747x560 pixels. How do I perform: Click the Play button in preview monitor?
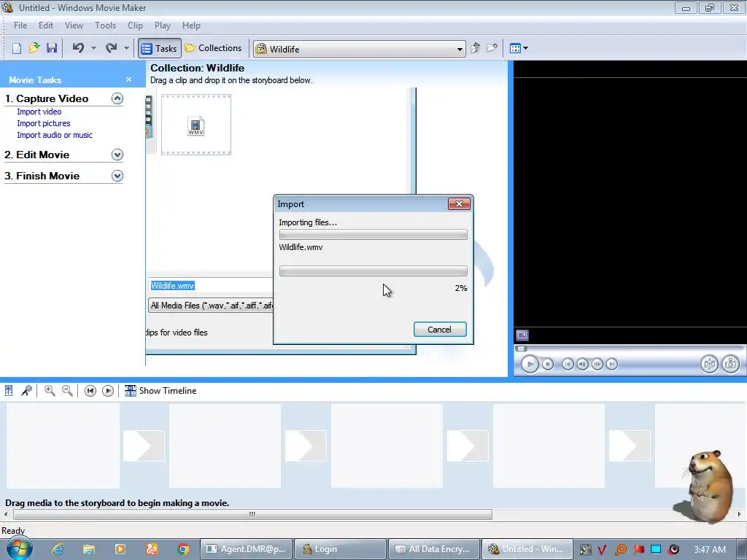530,365
